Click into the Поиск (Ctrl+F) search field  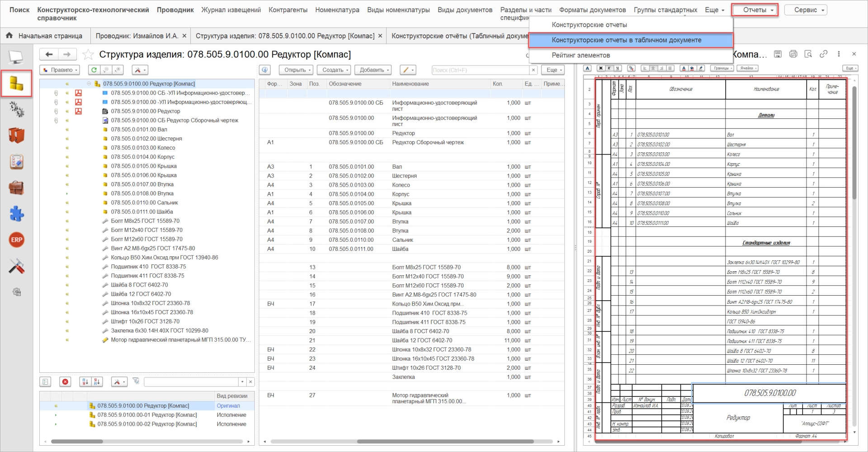tap(480, 70)
